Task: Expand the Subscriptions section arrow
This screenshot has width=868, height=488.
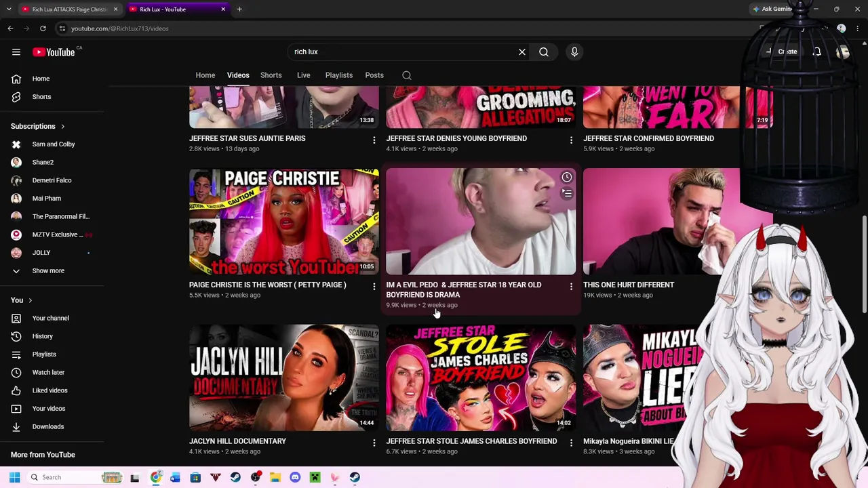Action: pos(62,126)
